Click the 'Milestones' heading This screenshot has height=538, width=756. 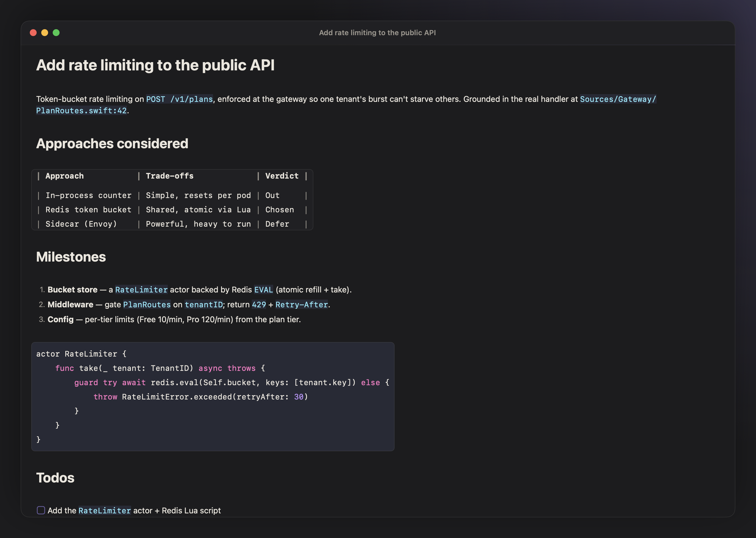[x=71, y=257]
